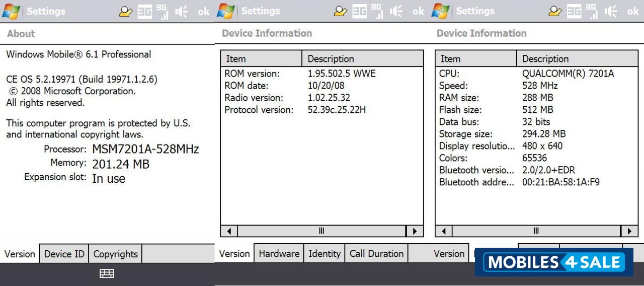Click the right scroll arrow under the ROM version list
The height and width of the screenshot is (286, 644).
415,231
